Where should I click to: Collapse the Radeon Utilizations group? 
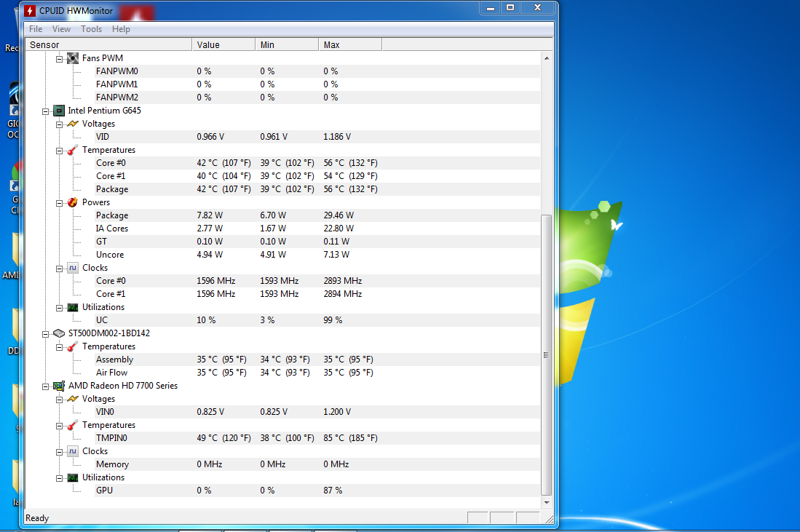[59, 478]
